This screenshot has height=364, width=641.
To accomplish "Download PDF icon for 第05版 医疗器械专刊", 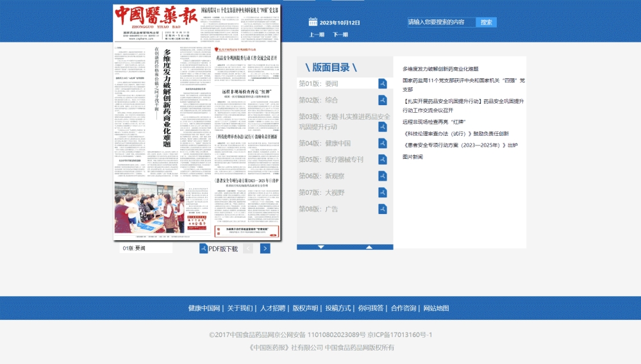I will [382, 160].
